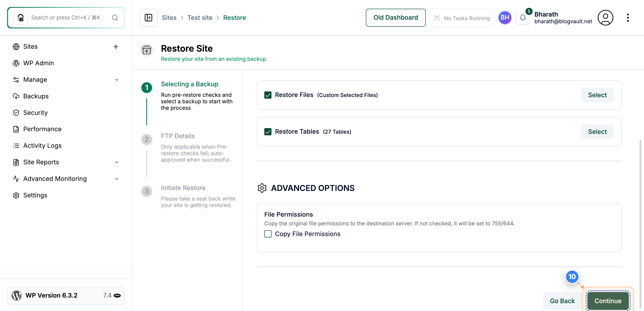Click the Continue button

608,301
